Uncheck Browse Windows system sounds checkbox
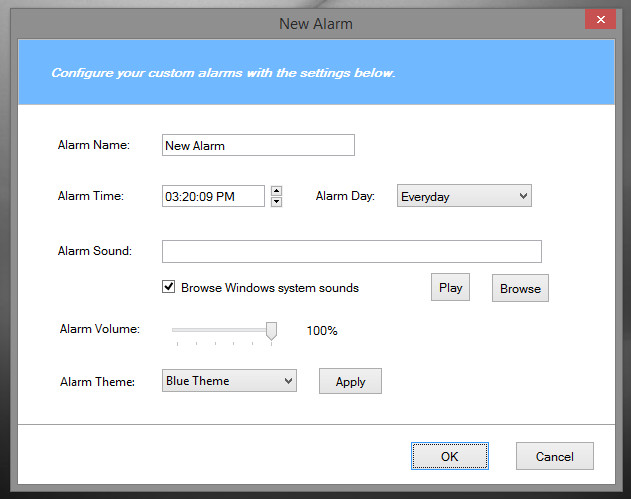 point(168,287)
